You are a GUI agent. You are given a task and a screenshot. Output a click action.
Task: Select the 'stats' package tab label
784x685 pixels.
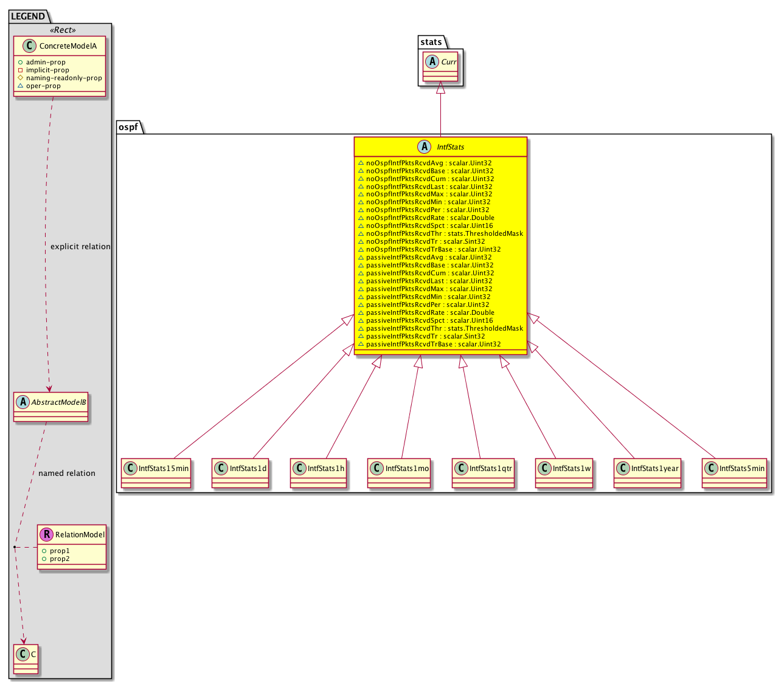431,41
